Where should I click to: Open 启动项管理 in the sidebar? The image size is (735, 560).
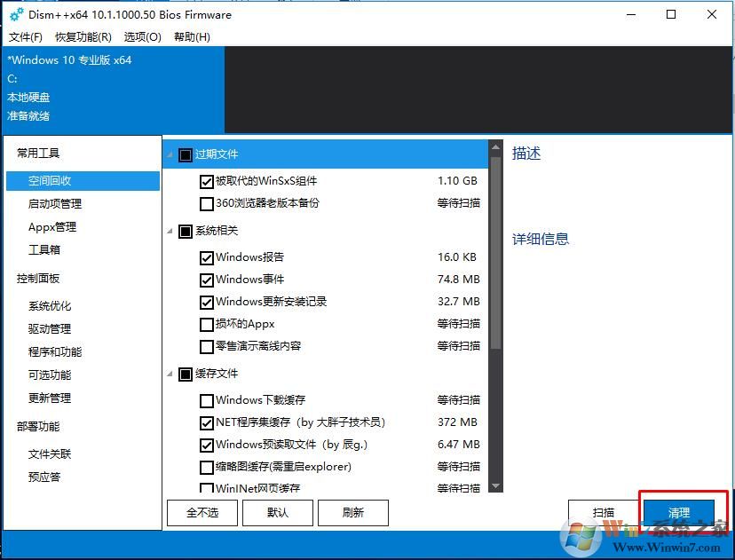(55, 204)
